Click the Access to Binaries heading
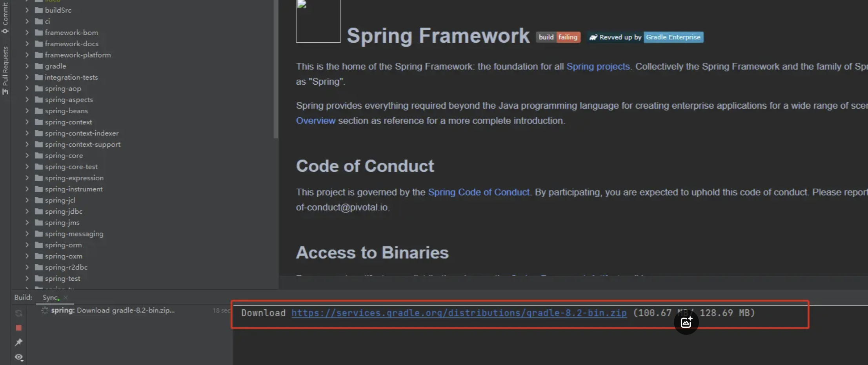The width and height of the screenshot is (868, 365). (x=372, y=252)
